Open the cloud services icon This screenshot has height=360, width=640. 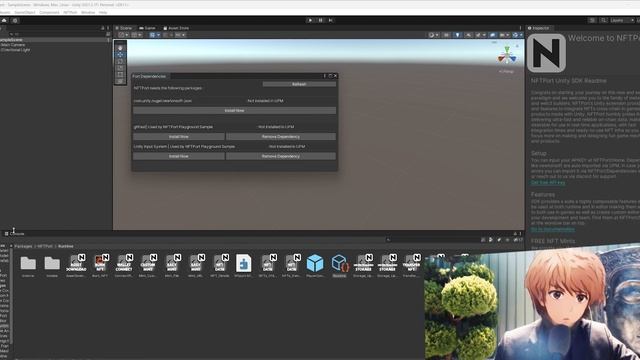(4, 20)
